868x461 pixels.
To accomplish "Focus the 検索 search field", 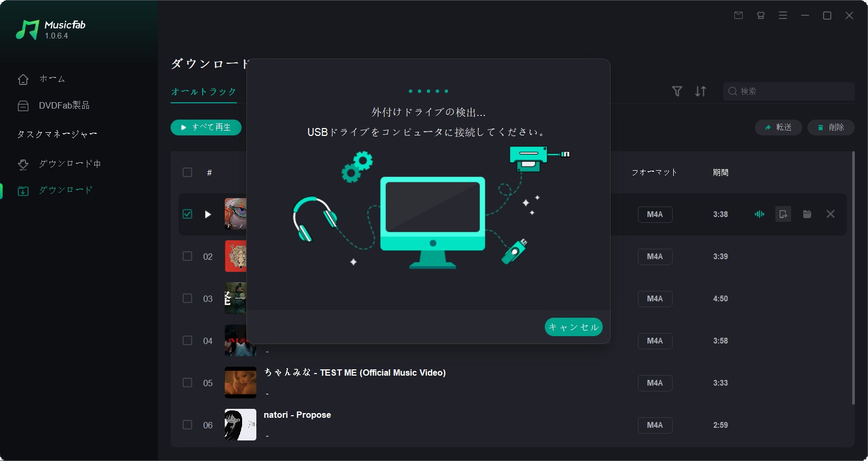I will pyautogui.click(x=789, y=92).
